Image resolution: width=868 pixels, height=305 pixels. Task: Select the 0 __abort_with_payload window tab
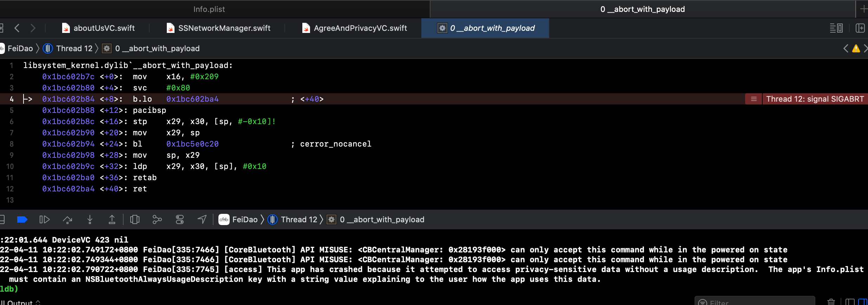pos(643,9)
